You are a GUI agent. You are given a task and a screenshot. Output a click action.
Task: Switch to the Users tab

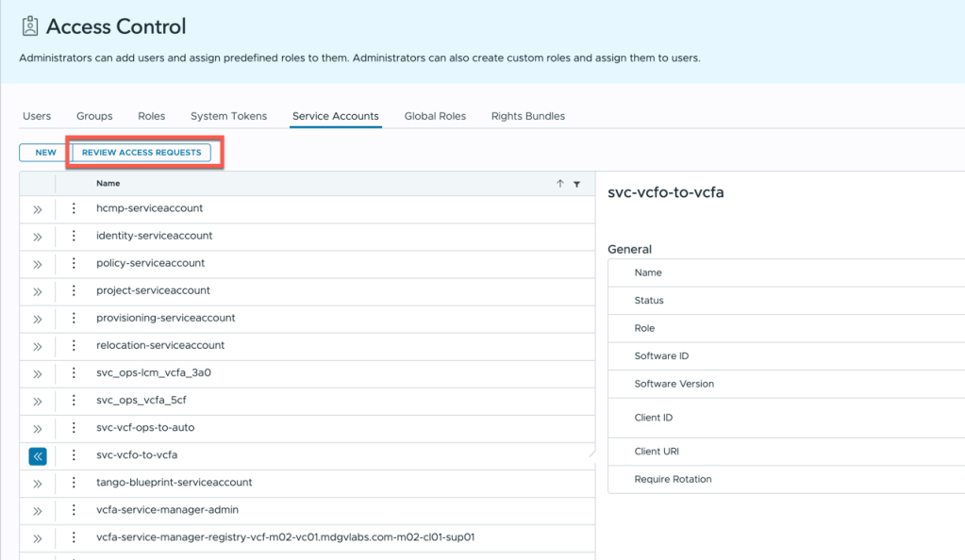(37, 116)
